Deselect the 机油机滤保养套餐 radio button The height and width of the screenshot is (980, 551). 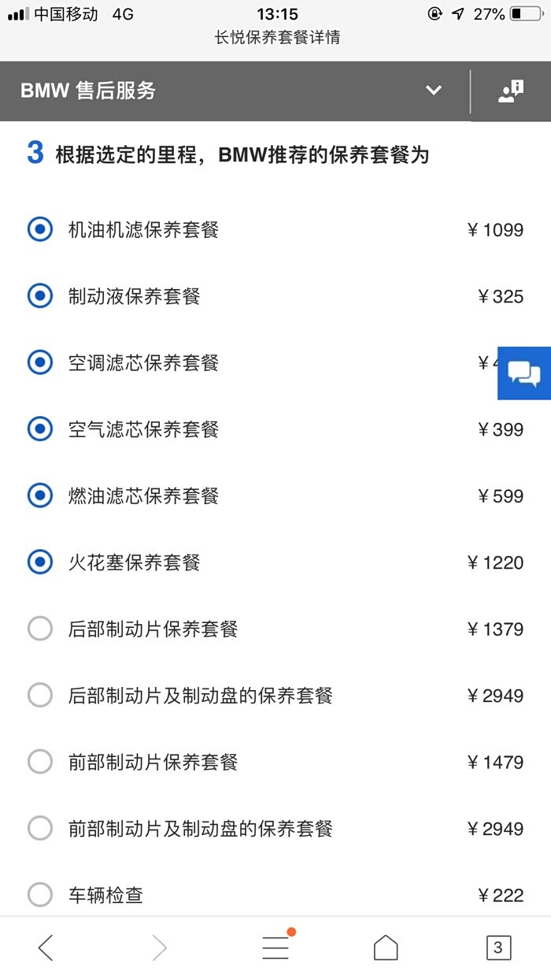[x=40, y=230]
